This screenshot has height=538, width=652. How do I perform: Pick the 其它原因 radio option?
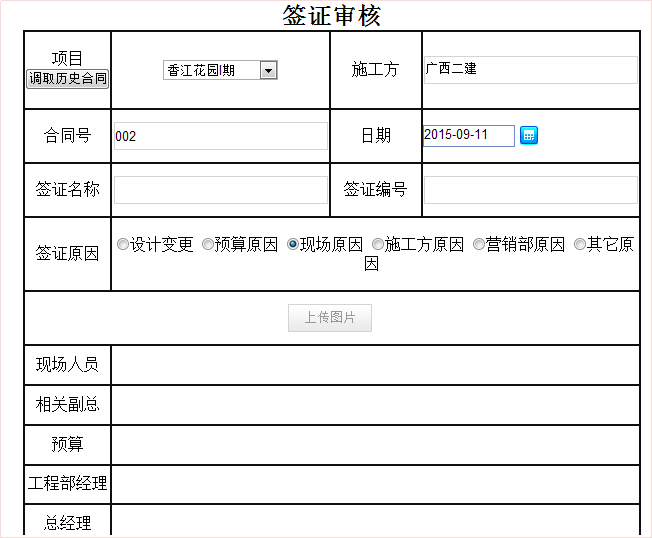[580, 244]
